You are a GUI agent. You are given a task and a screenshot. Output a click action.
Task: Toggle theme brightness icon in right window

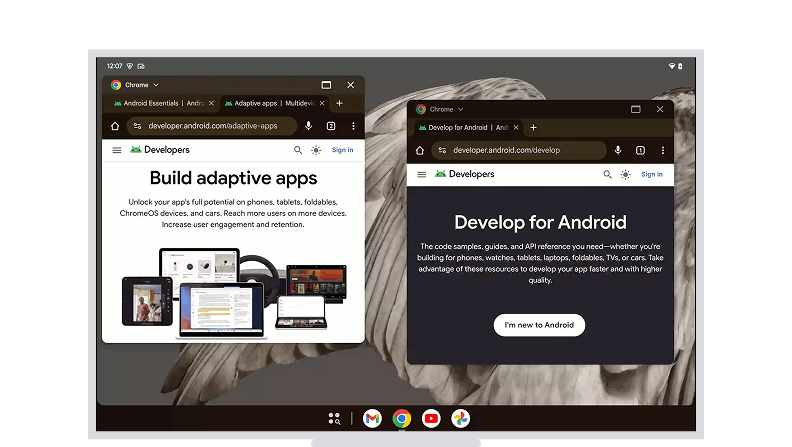[x=625, y=174]
